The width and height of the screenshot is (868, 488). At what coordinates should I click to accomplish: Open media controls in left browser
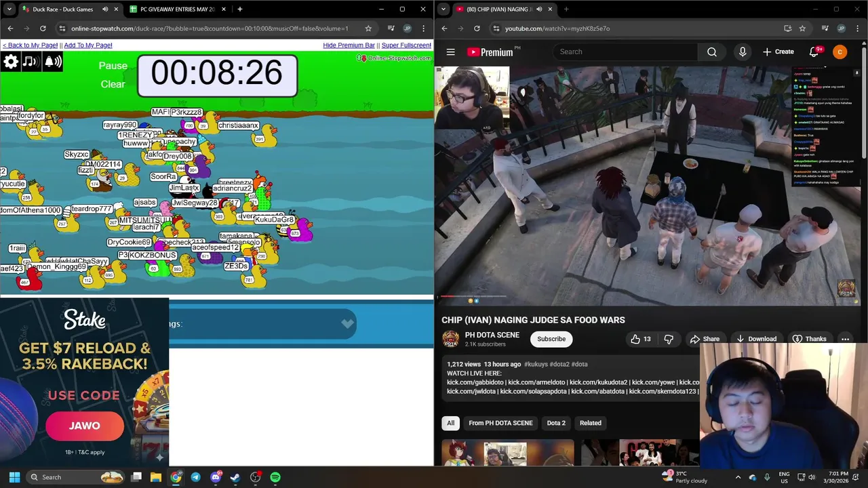coord(391,28)
